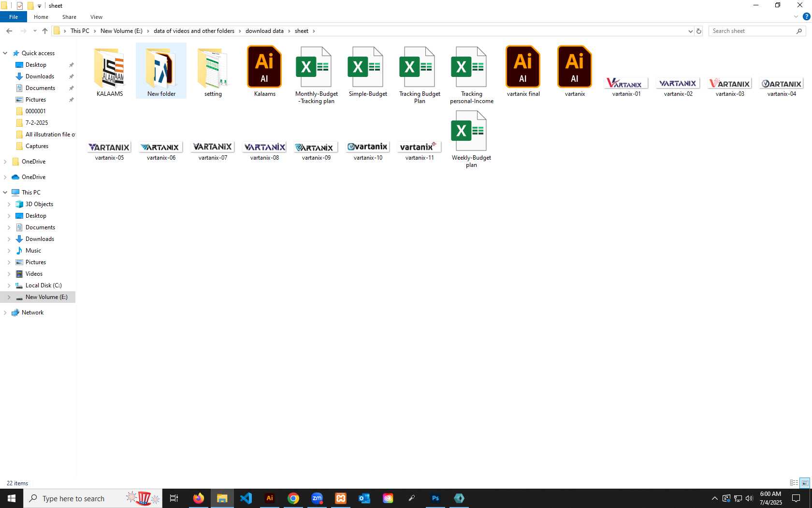Viewport: 812px width, 508px height.
Task: Select vartanix-07 image thumbnail
Action: point(213,148)
